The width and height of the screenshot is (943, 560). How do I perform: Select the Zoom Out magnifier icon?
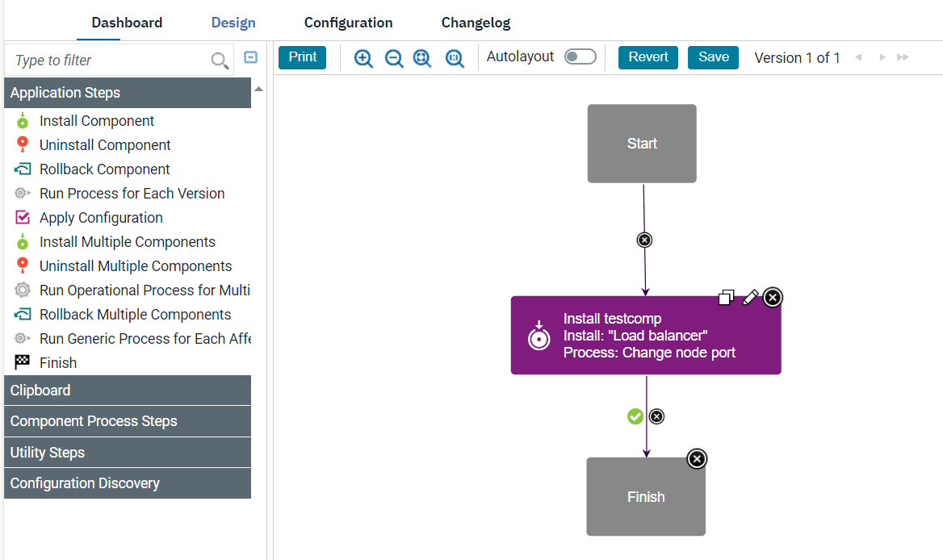point(393,57)
